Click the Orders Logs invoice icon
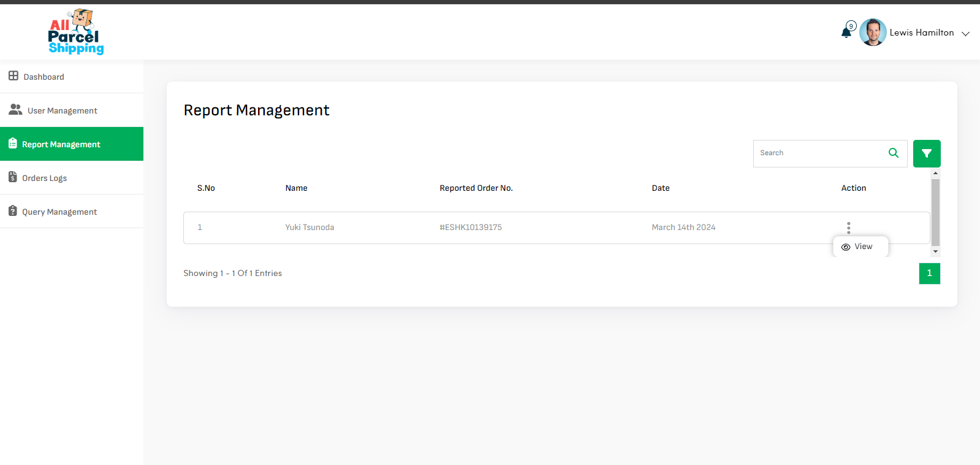 tap(13, 177)
